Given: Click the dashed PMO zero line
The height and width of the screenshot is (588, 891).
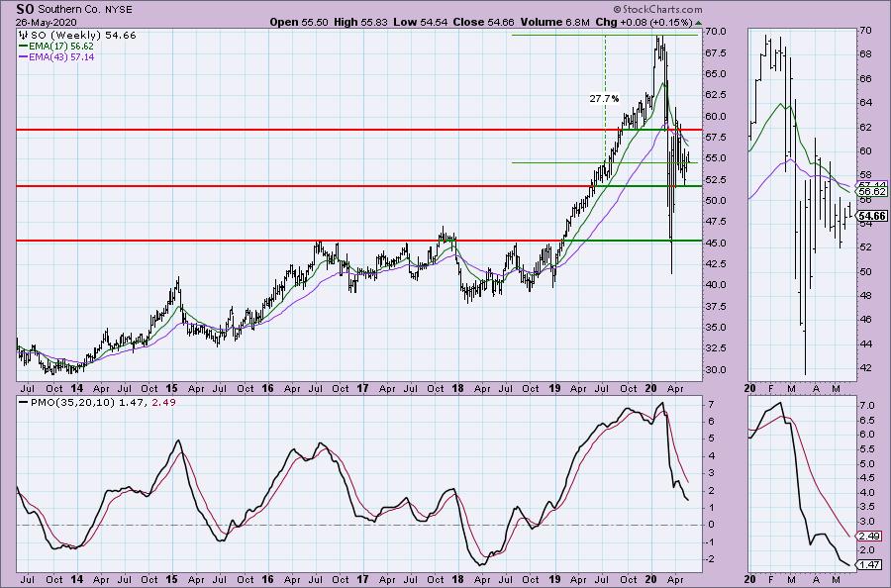Looking at the screenshot, I should click(297, 525).
